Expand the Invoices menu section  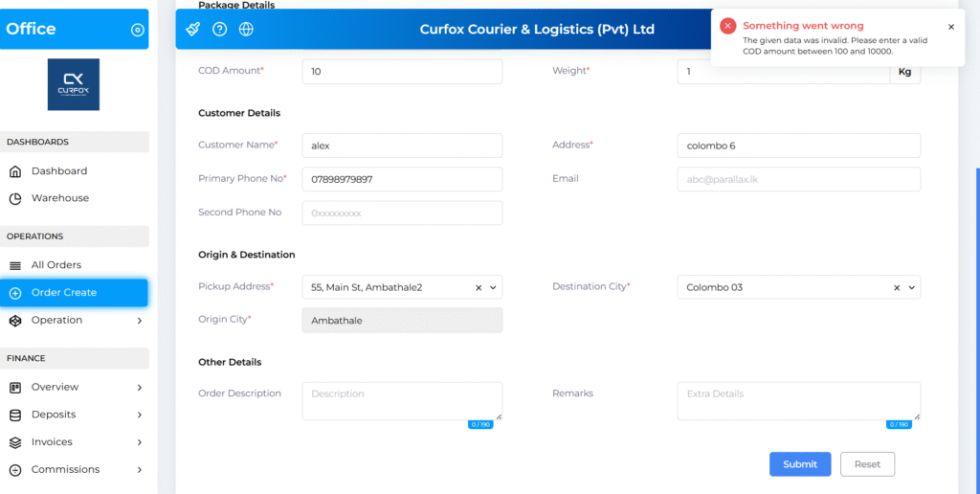pos(140,442)
